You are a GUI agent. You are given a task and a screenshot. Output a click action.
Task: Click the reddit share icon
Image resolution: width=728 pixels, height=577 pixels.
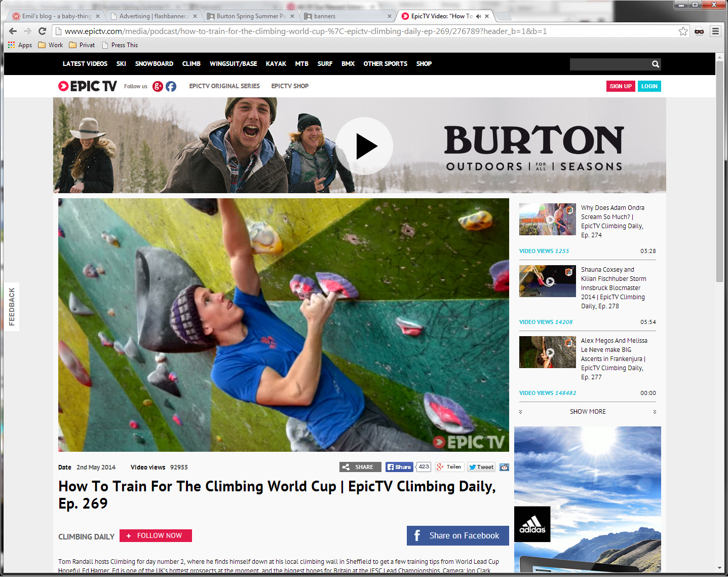[504, 467]
